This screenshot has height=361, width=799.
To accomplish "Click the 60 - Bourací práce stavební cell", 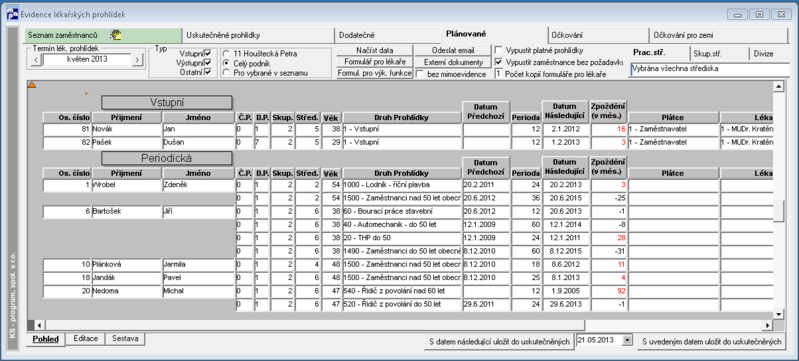I will 402,211.
